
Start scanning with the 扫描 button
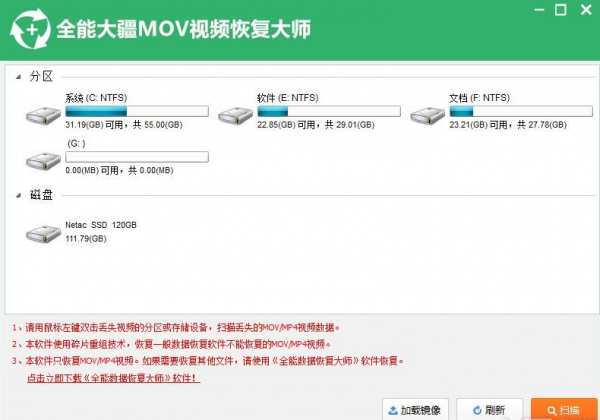click(x=564, y=410)
